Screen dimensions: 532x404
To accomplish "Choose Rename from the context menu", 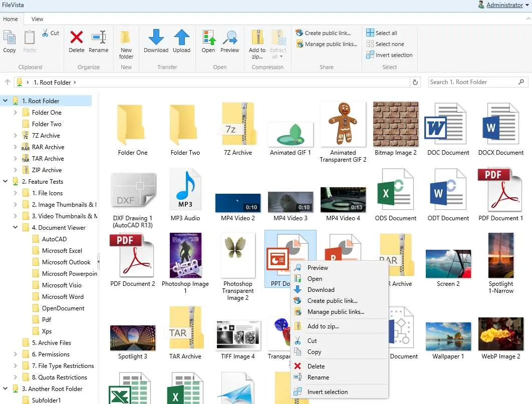I will click(339, 377).
